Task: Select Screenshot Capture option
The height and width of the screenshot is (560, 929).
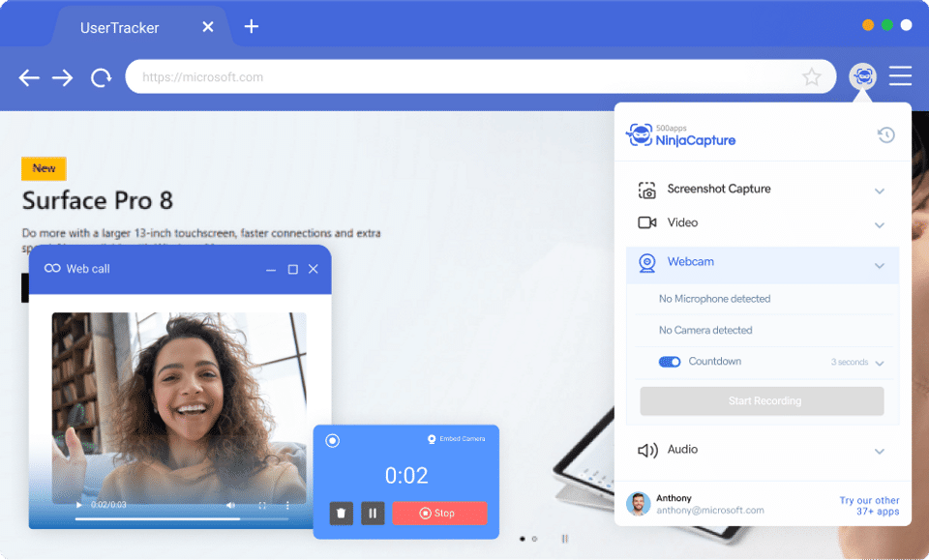Action: 719,189
